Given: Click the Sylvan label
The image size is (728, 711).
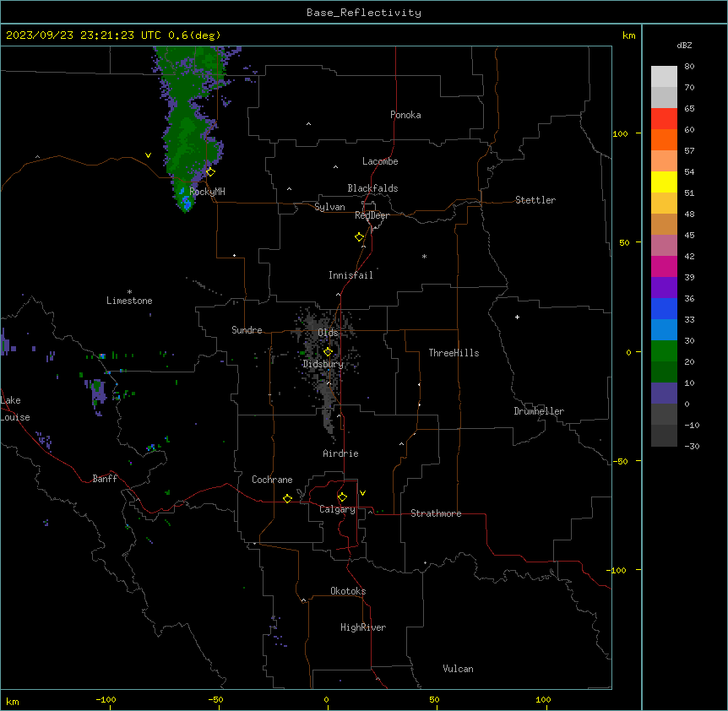Looking at the screenshot, I should pos(329,207).
